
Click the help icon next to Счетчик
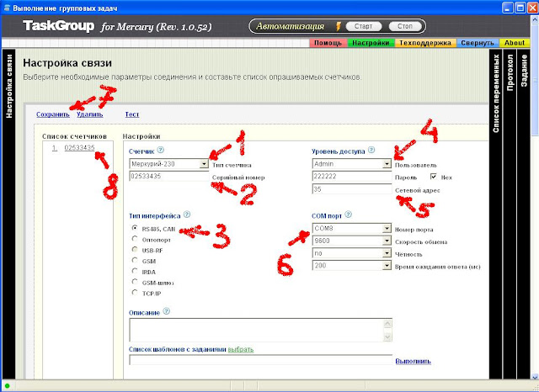161,150
